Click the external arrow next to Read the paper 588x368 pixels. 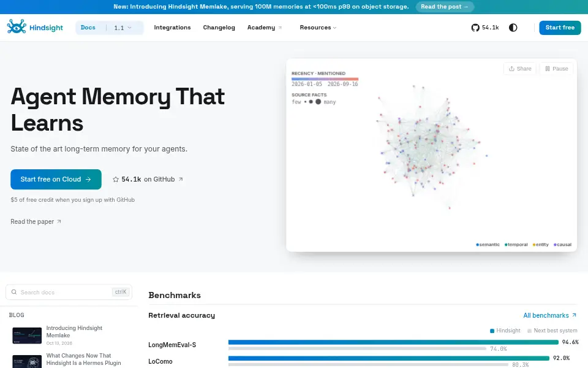tap(59, 221)
